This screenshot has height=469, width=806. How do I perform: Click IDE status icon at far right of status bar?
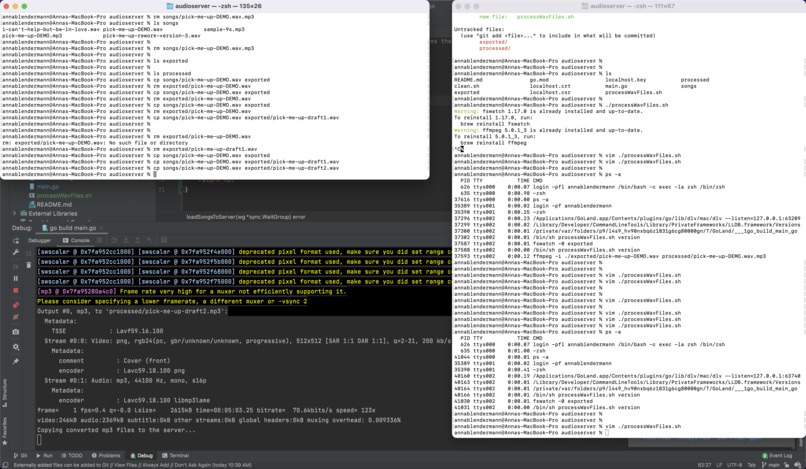pyautogui.click(x=799, y=465)
